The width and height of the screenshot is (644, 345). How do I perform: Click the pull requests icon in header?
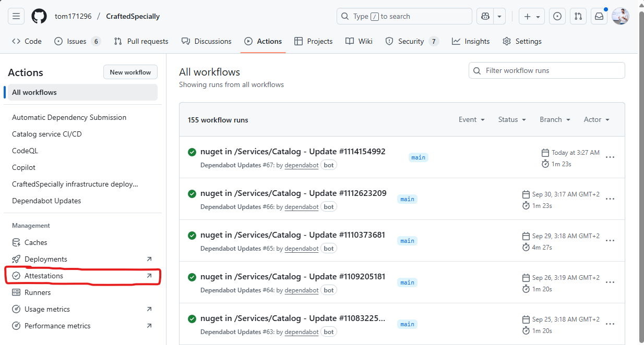(x=578, y=16)
